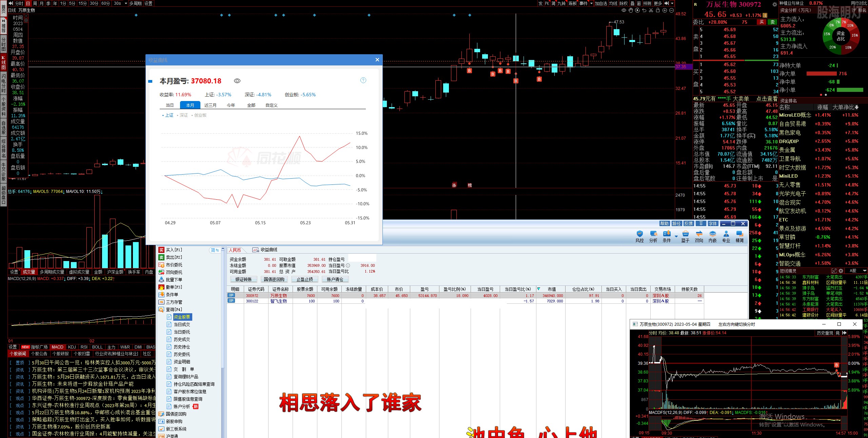Toggle the 上证 comparison line
Image resolution: width=868 pixels, height=438 pixels.
(168, 115)
